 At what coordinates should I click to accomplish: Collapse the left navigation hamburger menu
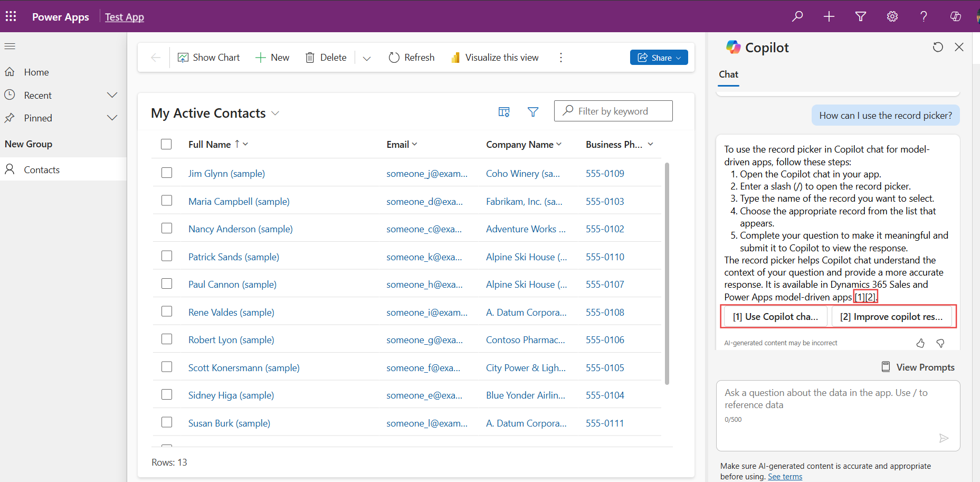pyautogui.click(x=10, y=46)
